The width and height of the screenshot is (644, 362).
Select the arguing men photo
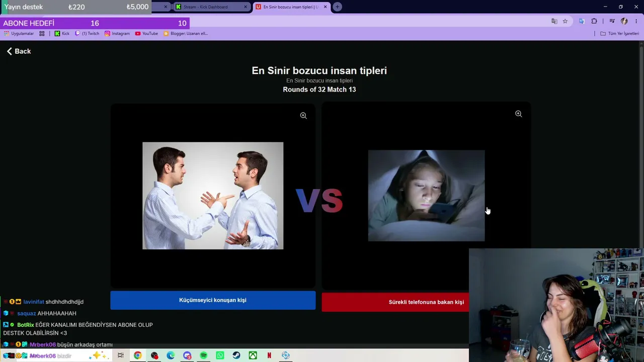pyautogui.click(x=213, y=196)
